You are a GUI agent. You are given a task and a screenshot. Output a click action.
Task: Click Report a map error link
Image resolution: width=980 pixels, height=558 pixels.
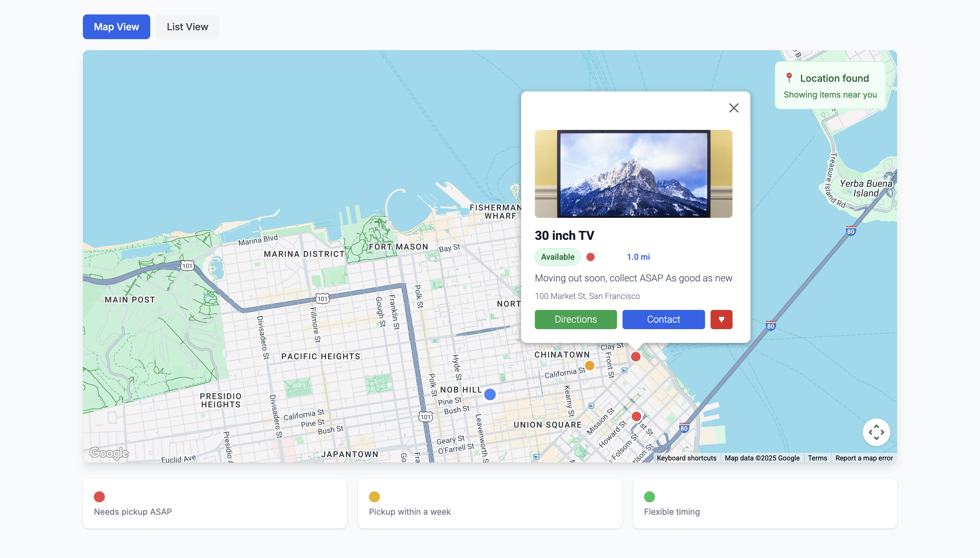click(864, 458)
